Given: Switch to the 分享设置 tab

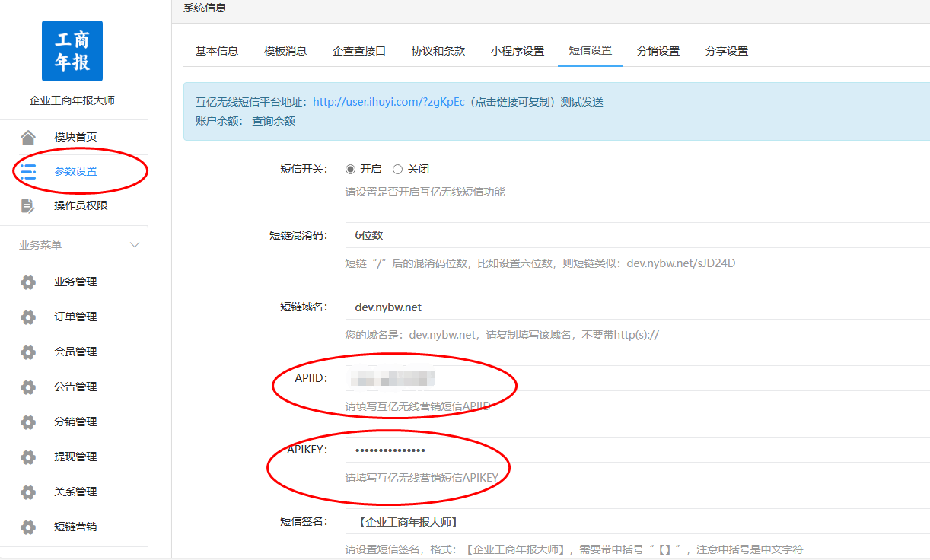Looking at the screenshot, I should (727, 51).
